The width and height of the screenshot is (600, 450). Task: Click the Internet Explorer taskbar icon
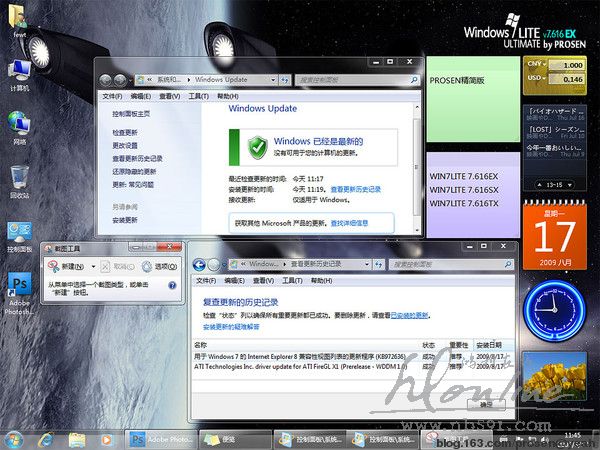45,439
